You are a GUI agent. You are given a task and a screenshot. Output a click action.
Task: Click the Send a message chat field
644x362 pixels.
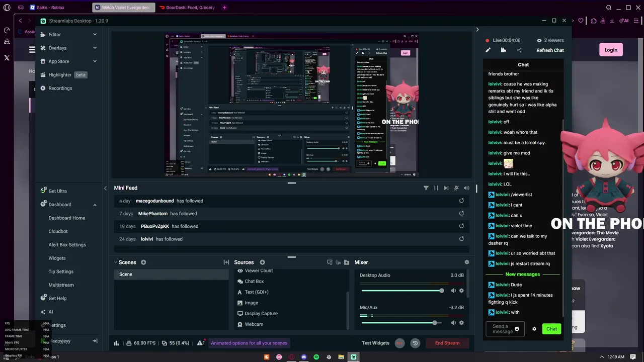tap(505, 329)
